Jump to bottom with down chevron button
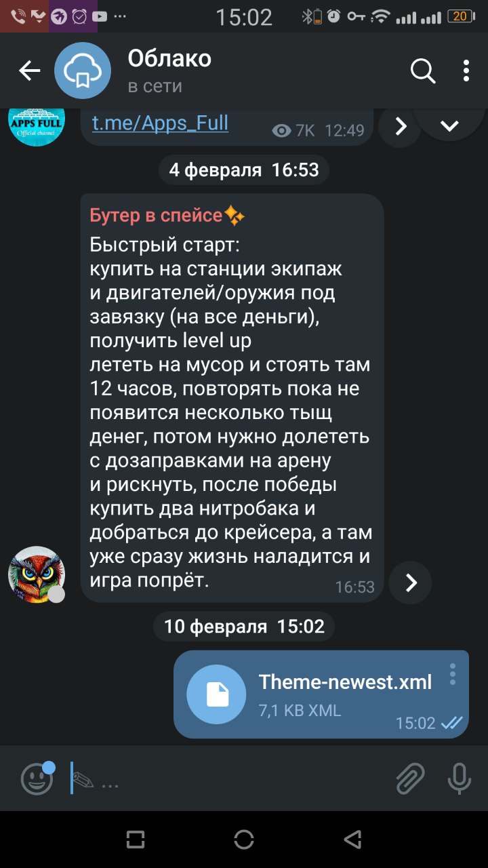Screen dimensions: 488x868 coord(450,125)
